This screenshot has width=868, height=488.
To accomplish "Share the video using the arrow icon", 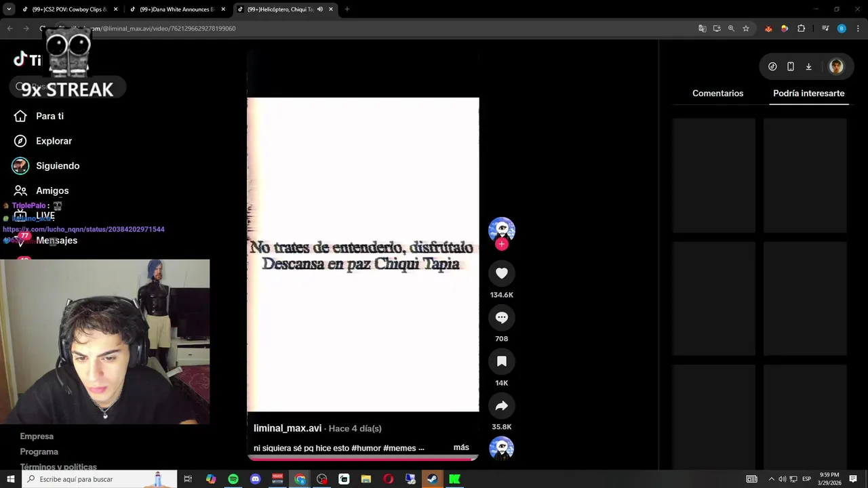I will 502,405.
